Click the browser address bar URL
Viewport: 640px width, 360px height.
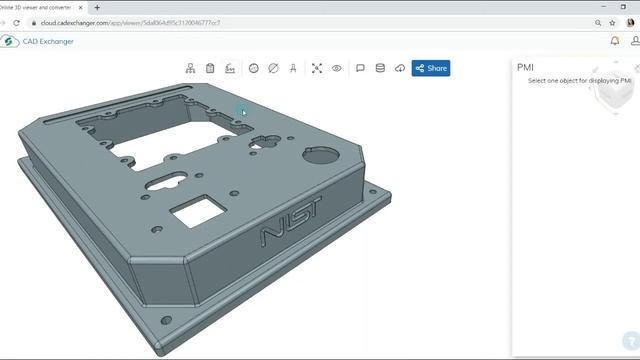tap(131, 23)
